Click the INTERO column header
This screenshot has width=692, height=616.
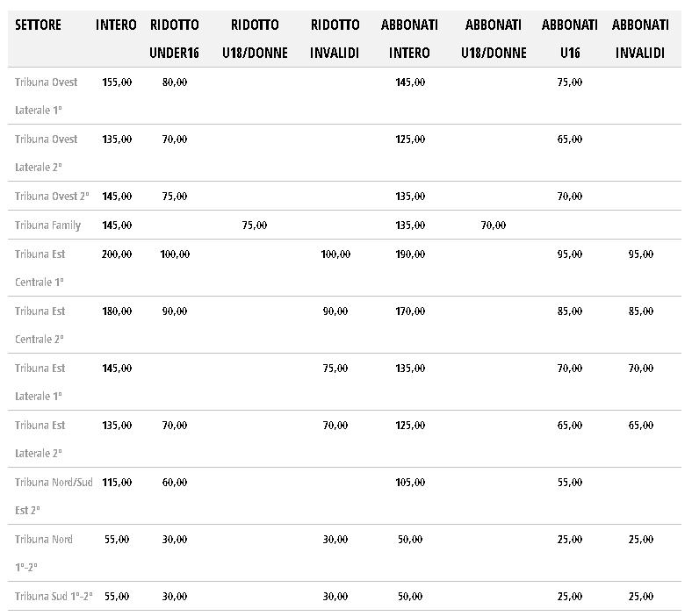click(x=116, y=25)
